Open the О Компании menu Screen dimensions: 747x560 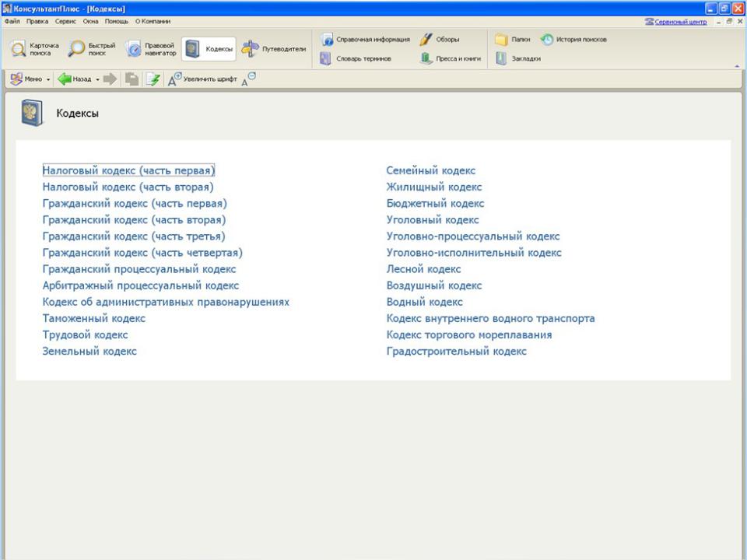click(x=153, y=22)
